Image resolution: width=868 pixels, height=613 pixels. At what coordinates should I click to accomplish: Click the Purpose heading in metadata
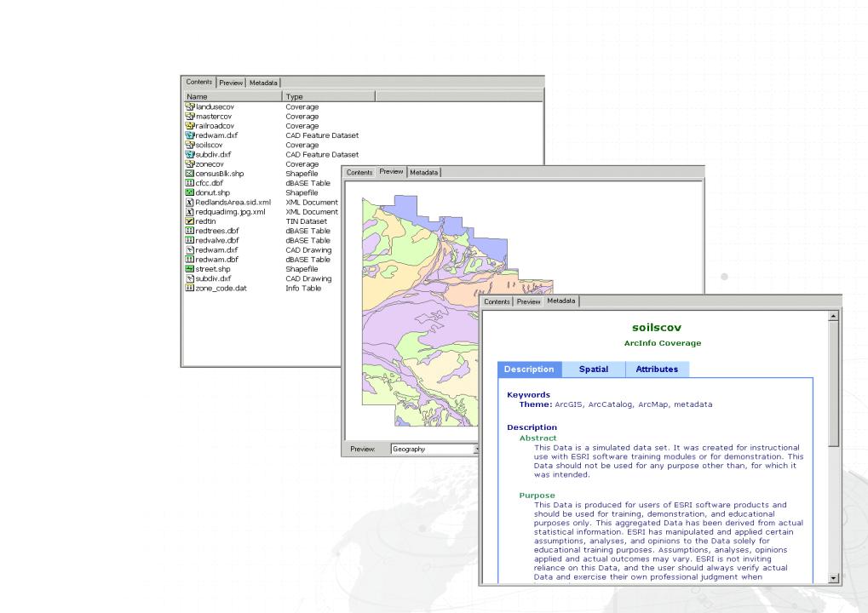pyautogui.click(x=537, y=496)
